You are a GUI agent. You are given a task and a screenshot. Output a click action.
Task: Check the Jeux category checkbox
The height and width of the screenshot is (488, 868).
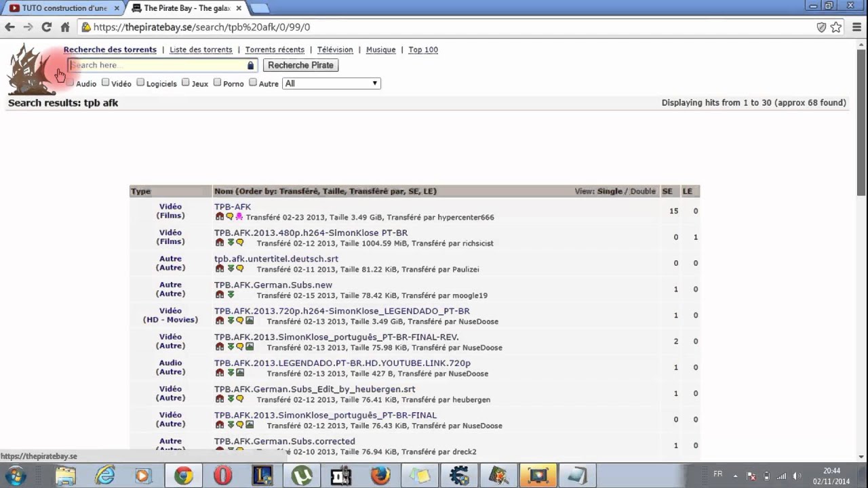(x=185, y=83)
